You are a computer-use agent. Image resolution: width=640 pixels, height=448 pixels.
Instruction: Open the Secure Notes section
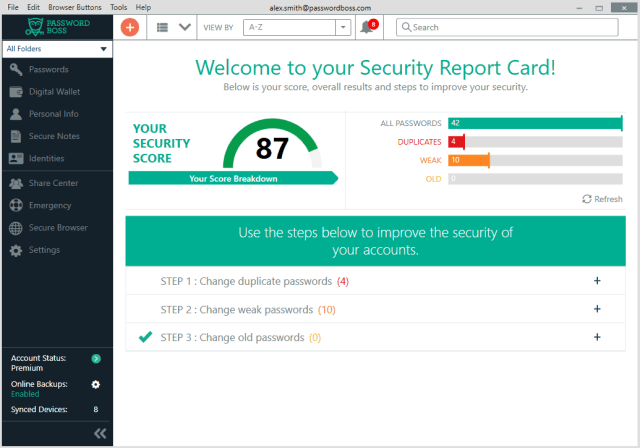pyautogui.click(x=54, y=136)
